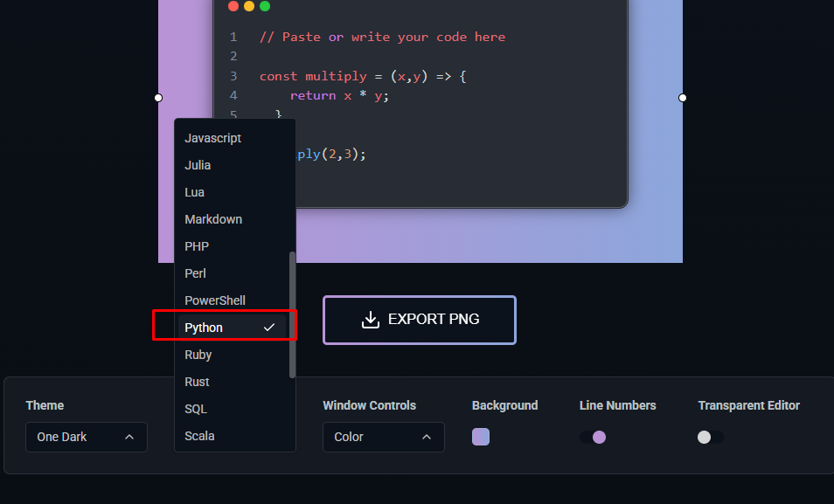Choose Markdown as the language
Viewport: 834px width, 504px height.
click(213, 219)
